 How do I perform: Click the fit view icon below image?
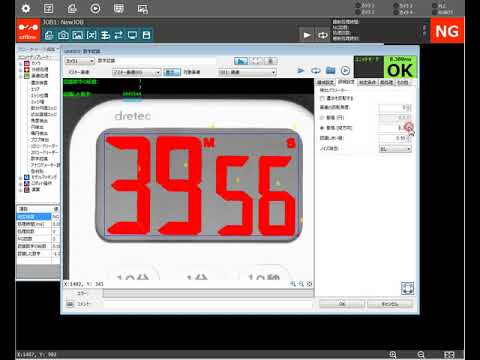click(309, 284)
